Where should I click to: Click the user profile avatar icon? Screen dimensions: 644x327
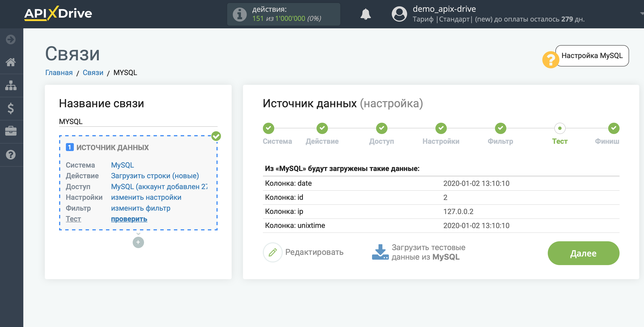click(399, 14)
